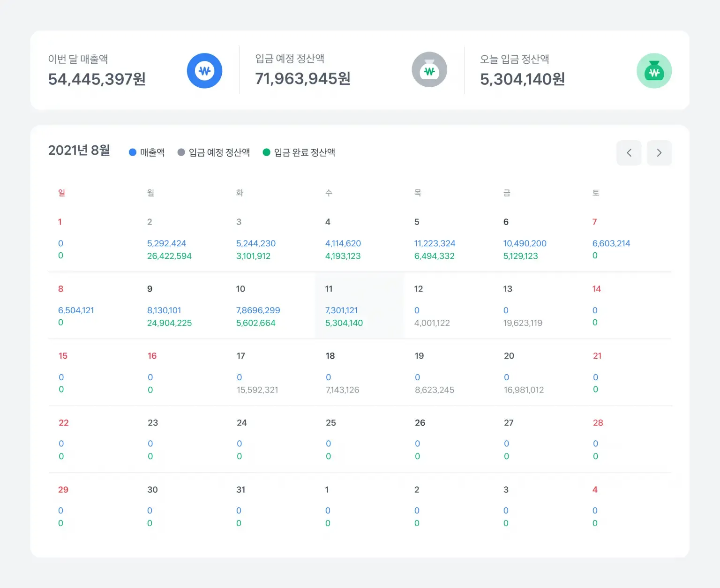720x588 pixels.
Task: Click pending settlement 19,623,119
Action: pyautogui.click(x=523, y=323)
